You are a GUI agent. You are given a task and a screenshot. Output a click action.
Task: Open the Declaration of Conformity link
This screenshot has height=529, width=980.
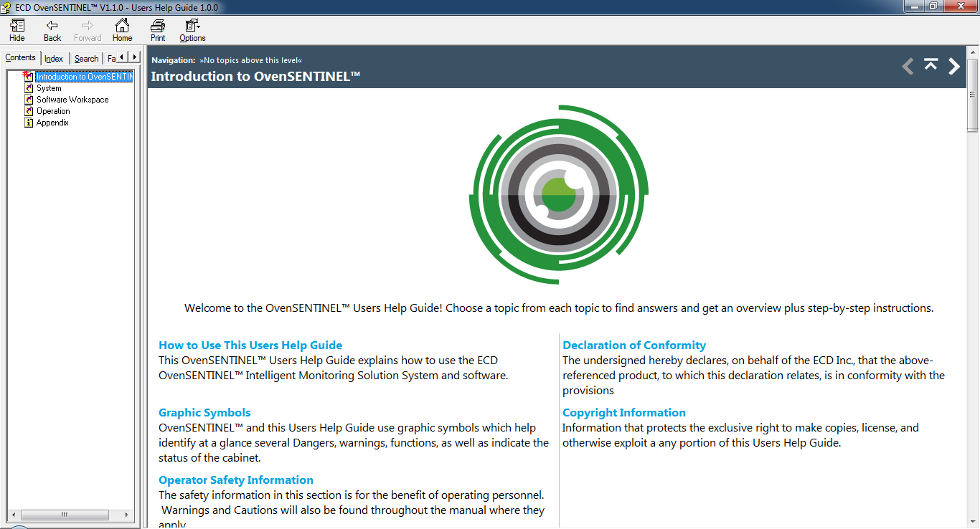click(x=634, y=345)
